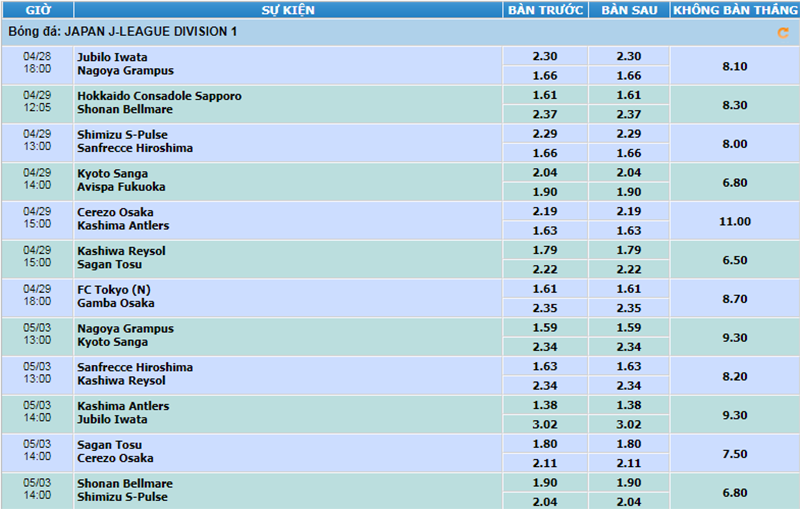Select Bàn Trước 2.04 odds for Kyoto Sanga
The height and width of the screenshot is (509, 800).
(545, 173)
